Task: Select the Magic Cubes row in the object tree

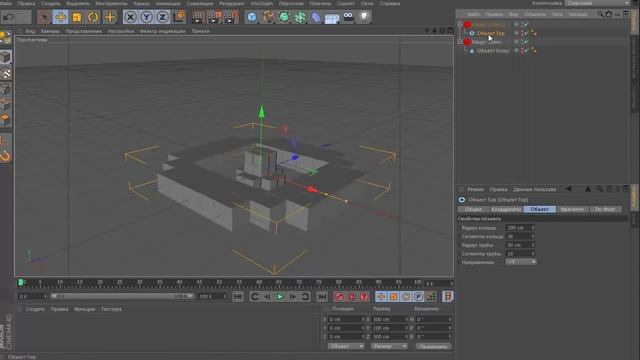Action: pyautogui.click(x=487, y=42)
